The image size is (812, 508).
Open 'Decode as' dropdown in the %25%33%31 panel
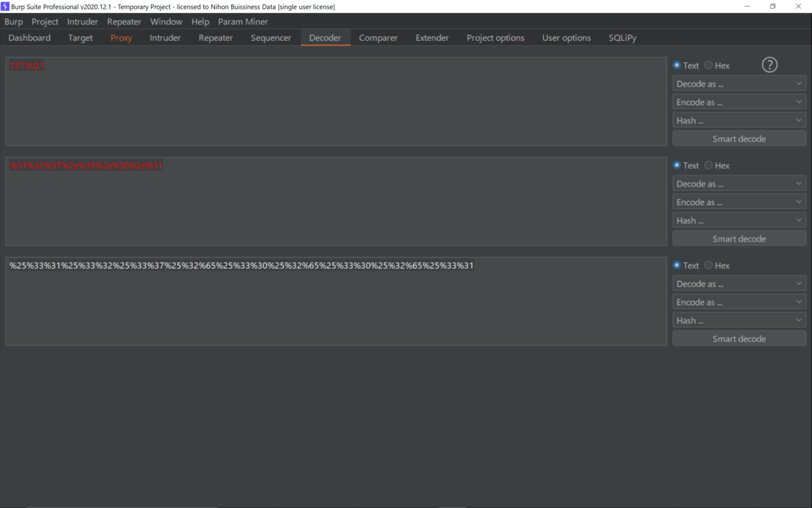(x=739, y=284)
